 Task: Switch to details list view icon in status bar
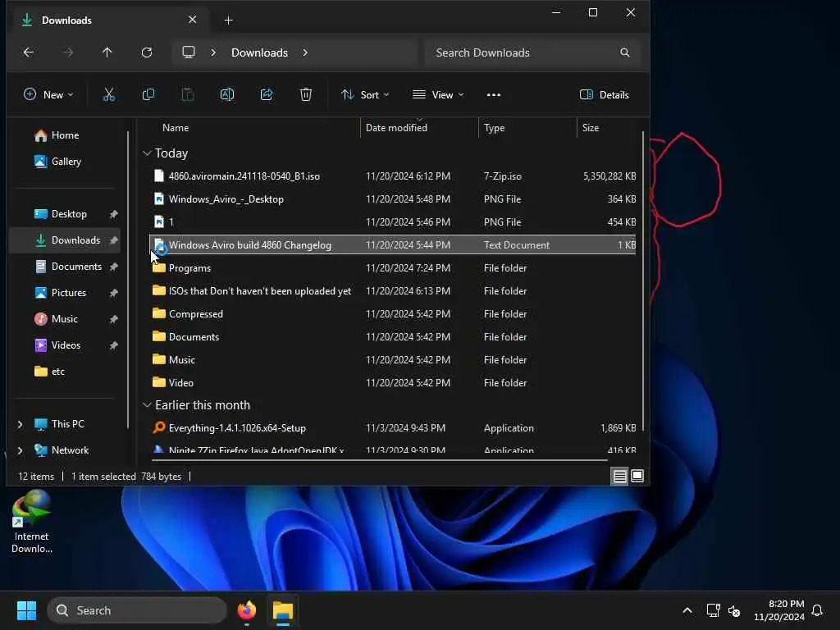[x=620, y=477]
